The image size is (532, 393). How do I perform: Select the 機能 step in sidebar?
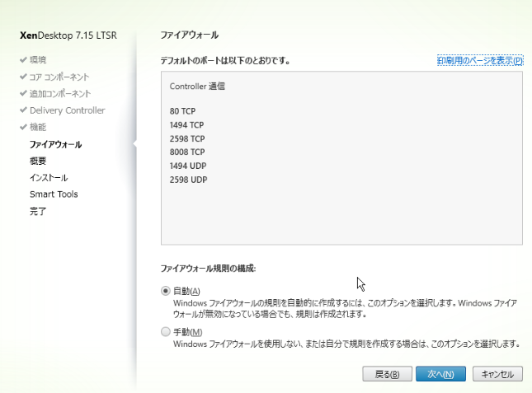[x=38, y=127]
